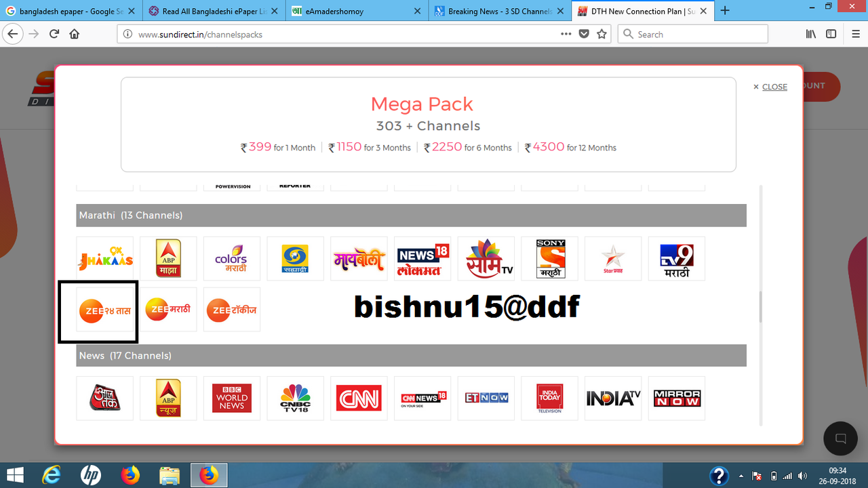This screenshot has height=488, width=868.
Task: Open the Firefox Library menu
Action: coord(811,34)
